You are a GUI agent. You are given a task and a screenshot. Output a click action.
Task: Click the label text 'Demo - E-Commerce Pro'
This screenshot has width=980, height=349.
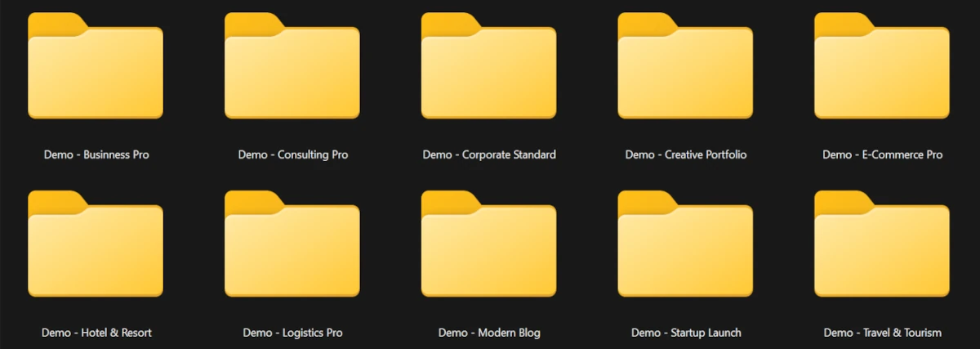[882, 154]
